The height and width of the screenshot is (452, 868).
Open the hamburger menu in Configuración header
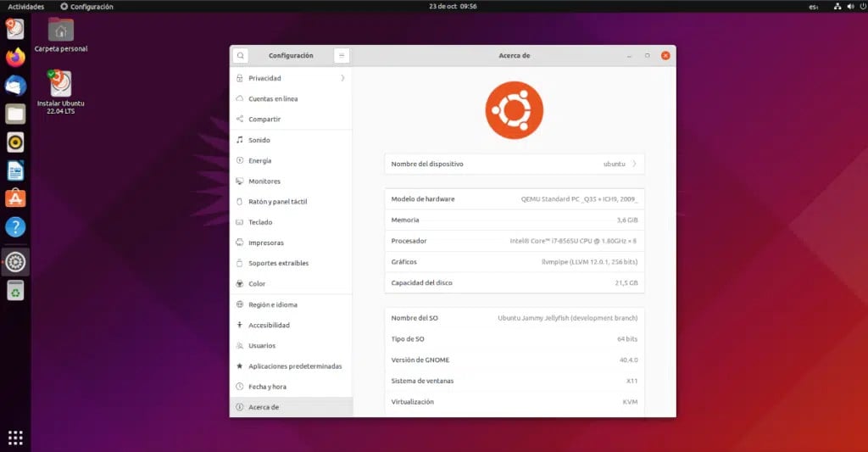342,55
